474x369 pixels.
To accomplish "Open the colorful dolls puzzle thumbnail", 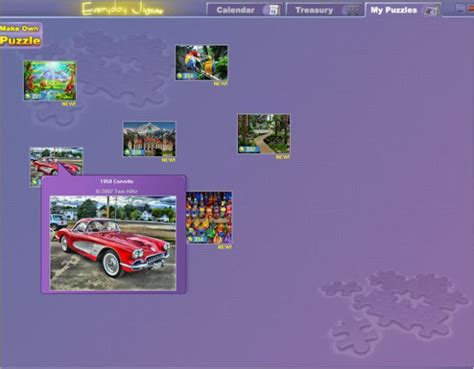I will click(209, 217).
